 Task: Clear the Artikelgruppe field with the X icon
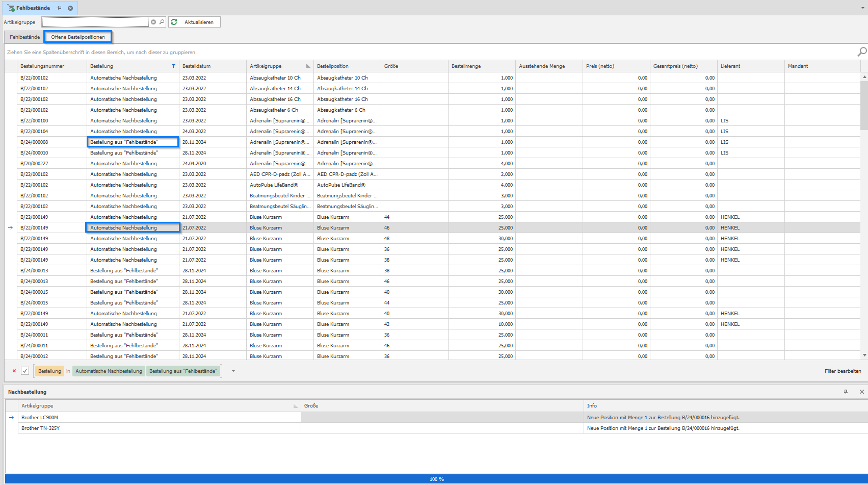pyautogui.click(x=153, y=22)
